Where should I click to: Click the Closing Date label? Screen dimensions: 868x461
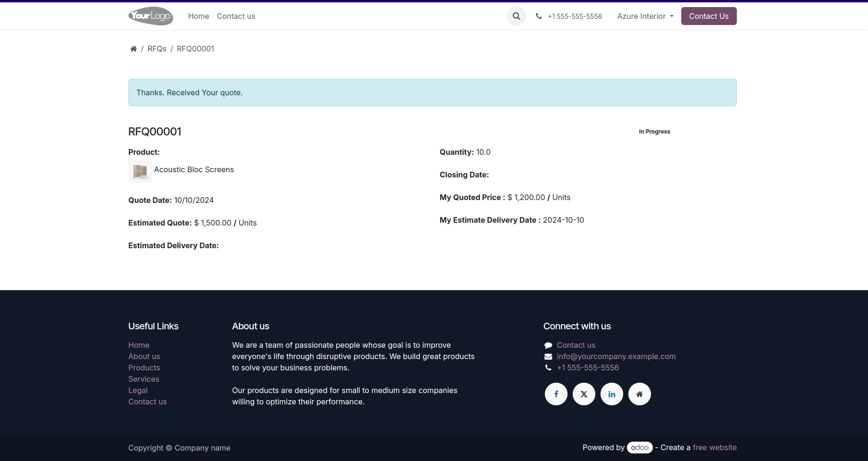click(464, 175)
